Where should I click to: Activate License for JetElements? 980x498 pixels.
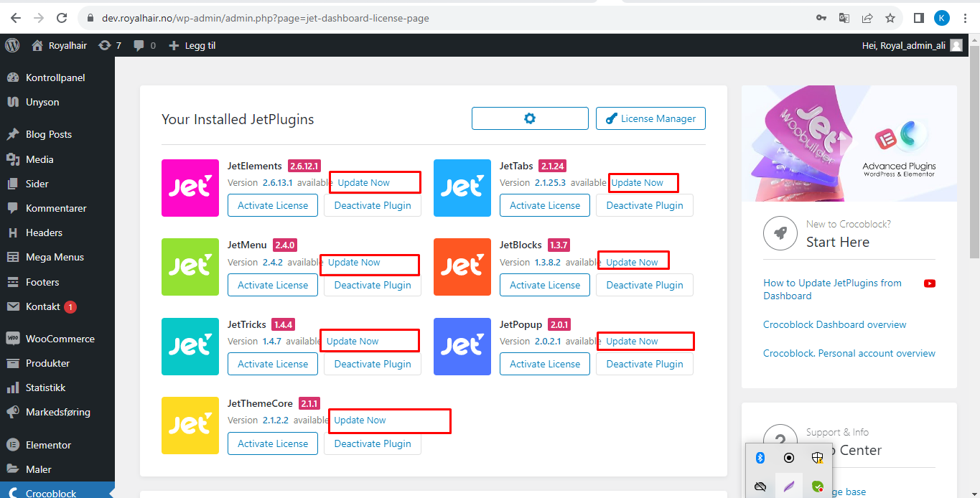273,205
